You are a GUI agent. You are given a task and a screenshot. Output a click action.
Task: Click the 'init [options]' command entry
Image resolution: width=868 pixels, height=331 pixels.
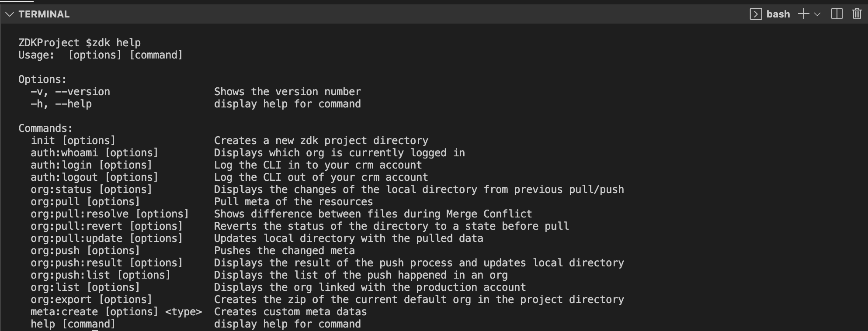tap(73, 141)
